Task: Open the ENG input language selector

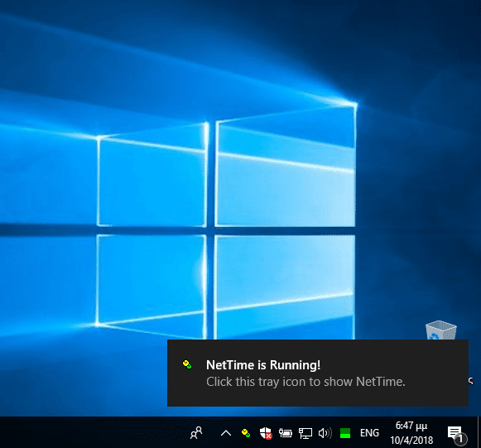Action: 369,433
